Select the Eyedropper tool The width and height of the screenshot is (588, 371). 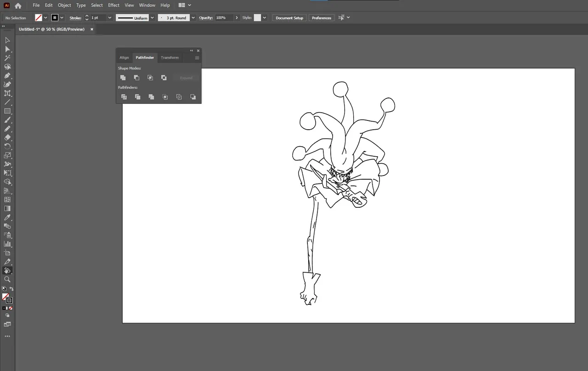(x=7, y=217)
